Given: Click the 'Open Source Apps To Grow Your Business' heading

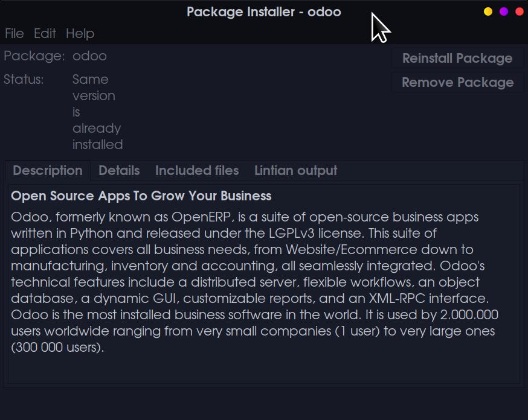Looking at the screenshot, I should point(141,196).
